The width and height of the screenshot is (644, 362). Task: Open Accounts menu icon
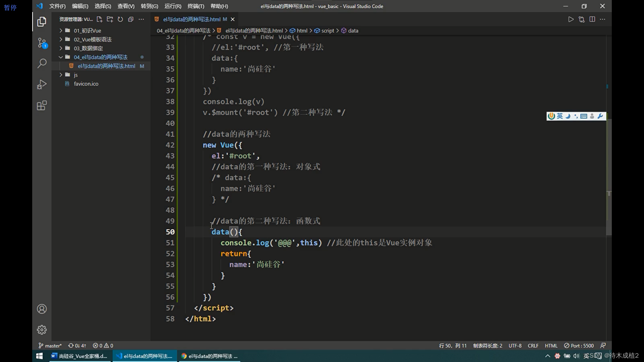click(42, 309)
